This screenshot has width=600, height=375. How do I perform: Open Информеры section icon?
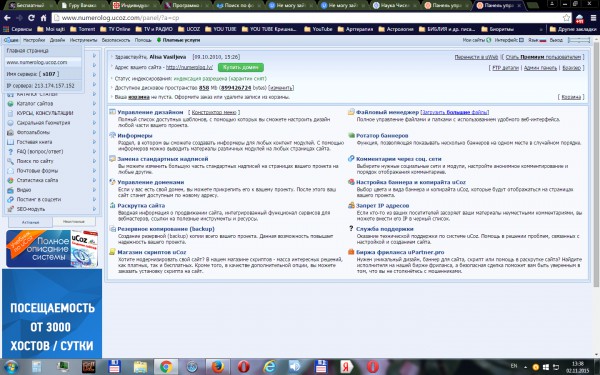click(112, 135)
